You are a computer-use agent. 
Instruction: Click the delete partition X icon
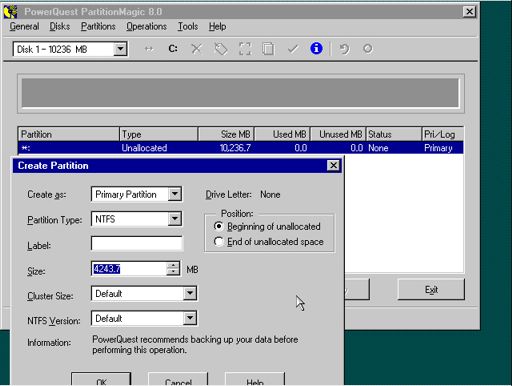pyautogui.click(x=196, y=49)
